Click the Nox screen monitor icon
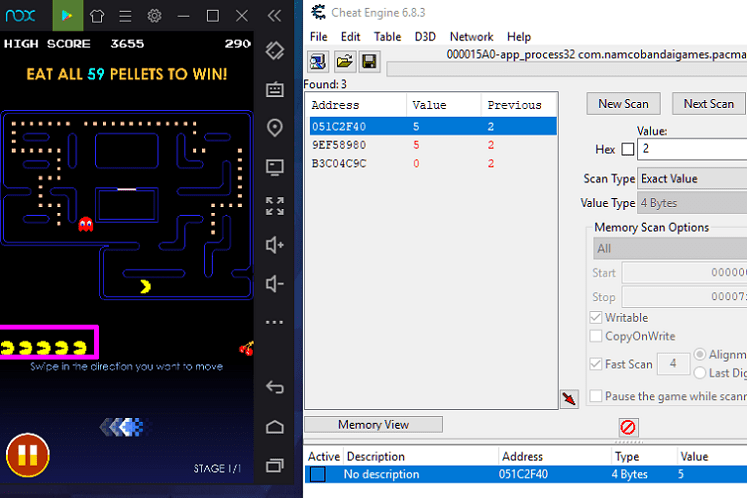The width and height of the screenshot is (747, 498). point(275,167)
